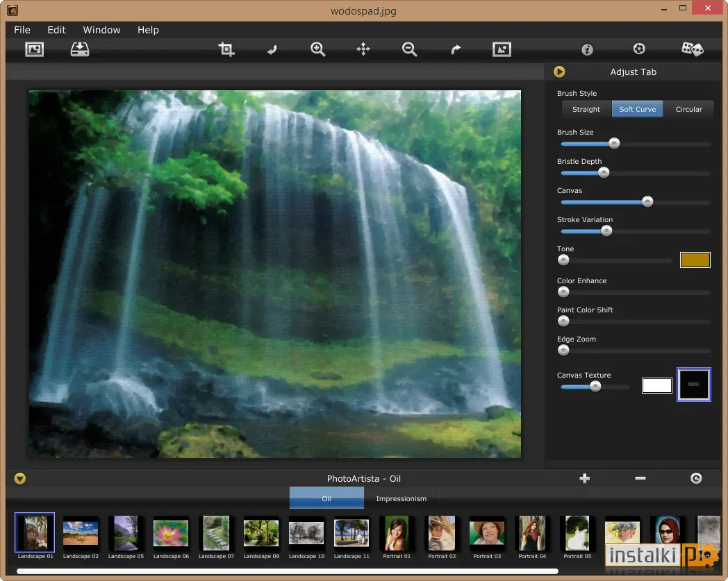Click the zoom in magnifier icon
The width and height of the screenshot is (728, 581).
tap(318, 49)
